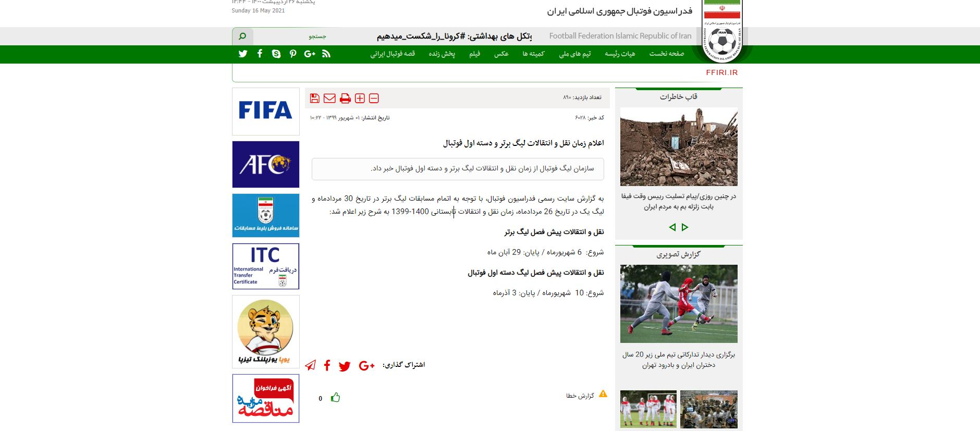Open the under-20 girls friendly match link
The image size is (980, 431).
click(679, 360)
